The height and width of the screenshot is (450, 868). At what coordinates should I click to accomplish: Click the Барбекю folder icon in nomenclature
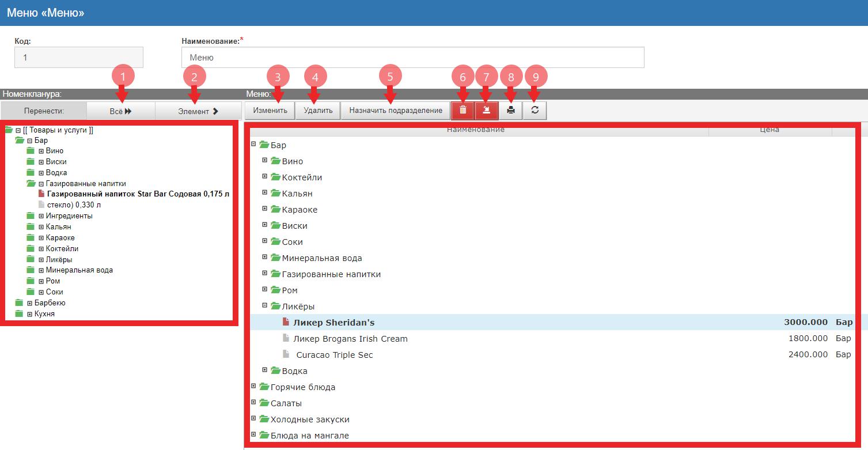point(20,303)
